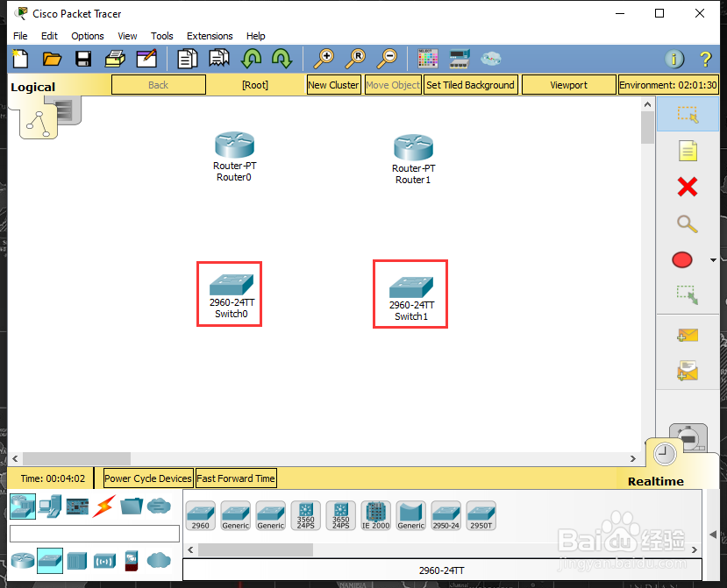Pick the 2950T switch model
This screenshot has height=588, width=727.
click(481, 515)
